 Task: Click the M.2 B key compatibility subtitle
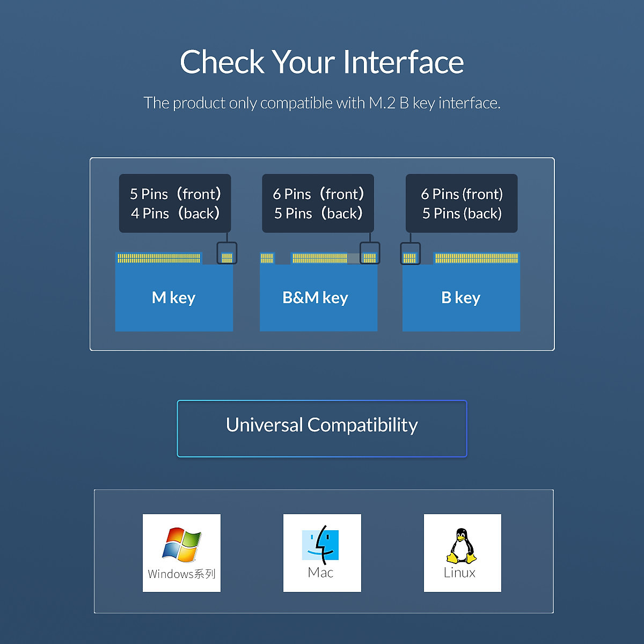(322, 103)
